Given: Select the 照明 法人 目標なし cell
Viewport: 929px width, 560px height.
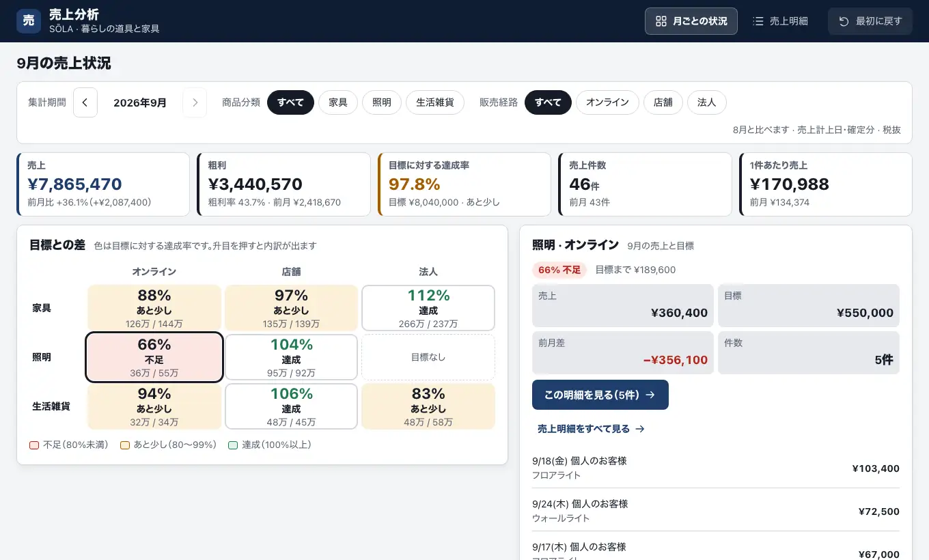Looking at the screenshot, I should [x=428, y=357].
